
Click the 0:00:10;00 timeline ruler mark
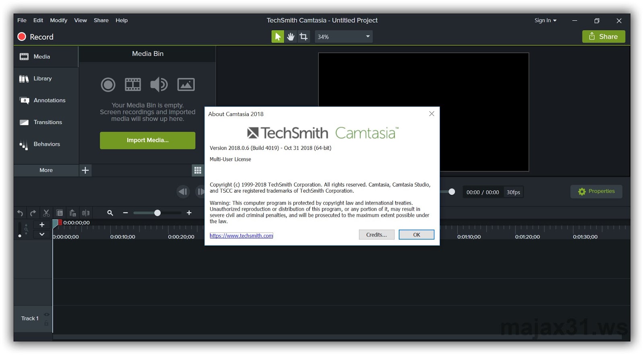123,237
